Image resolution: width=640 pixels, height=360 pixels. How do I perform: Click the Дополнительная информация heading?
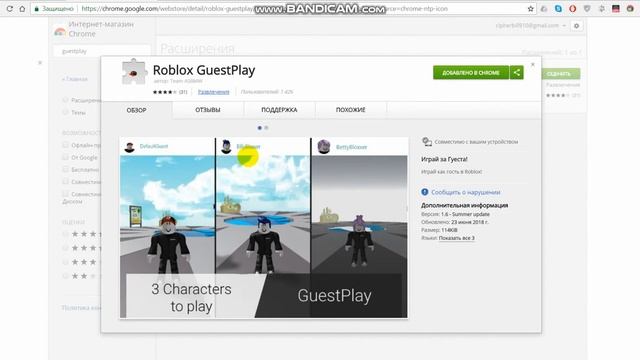464,205
